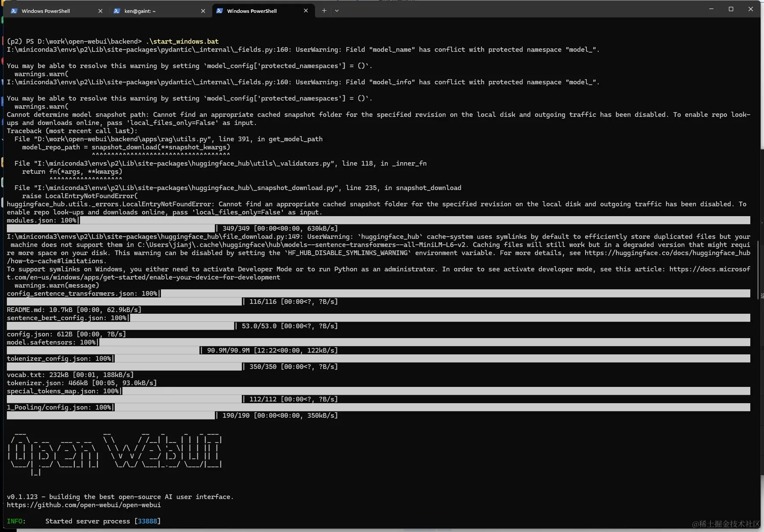Click the remote session icon on ken@gaint tab
Viewport: 764px width, 532px height.
click(117, 11)
